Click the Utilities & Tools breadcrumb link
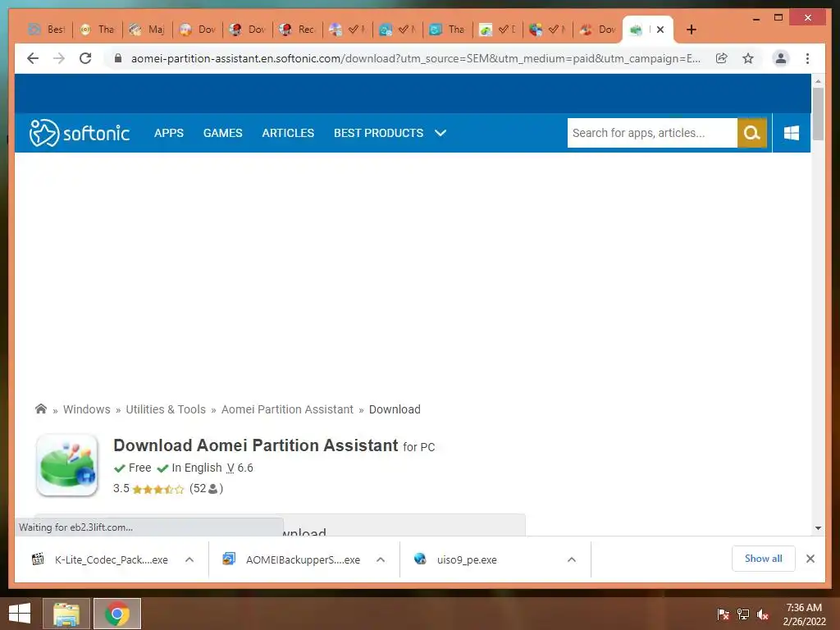Viewport: 840px width, 630px height. 166,409
